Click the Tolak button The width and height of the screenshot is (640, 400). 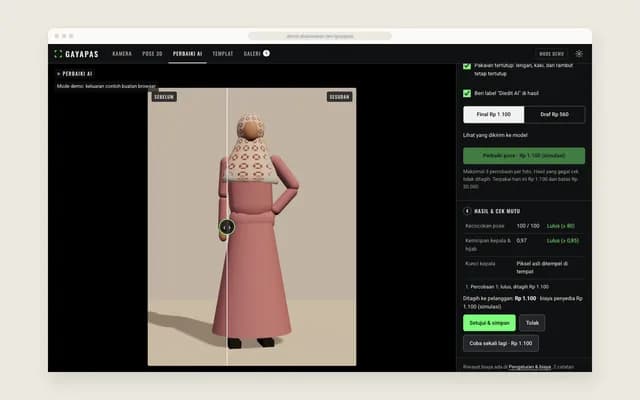[x=532, y=323]
